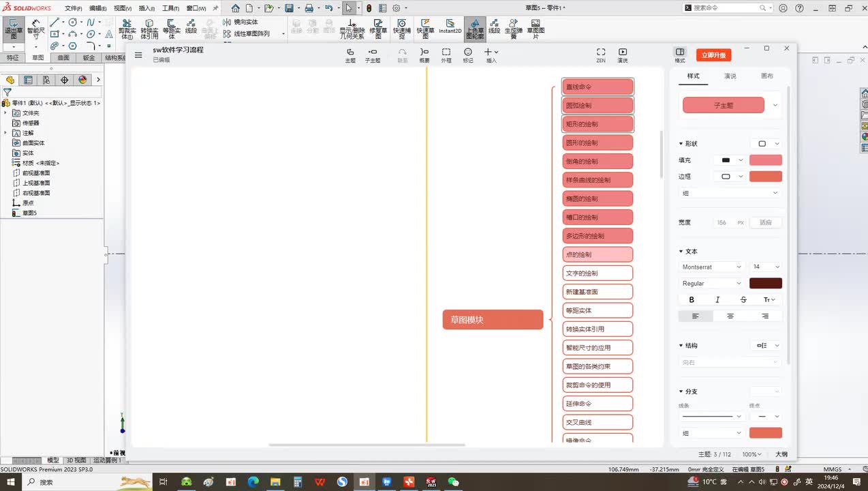This screenshot has height=491, width=868.
Task: Click the Save icon in SolidWorks toolbar
Action: (x=289, y=8)
